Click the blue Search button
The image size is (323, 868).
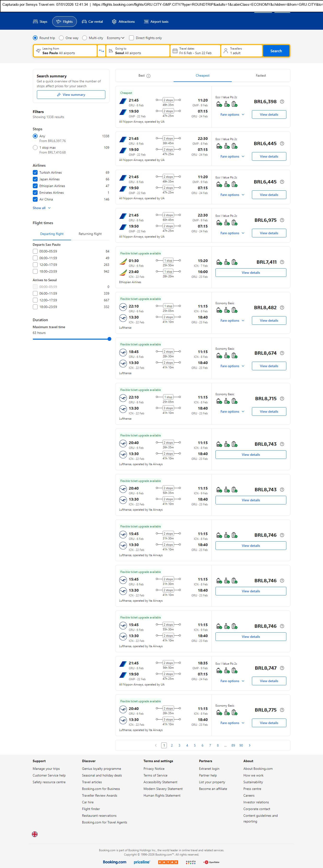(x=276, y=51)
